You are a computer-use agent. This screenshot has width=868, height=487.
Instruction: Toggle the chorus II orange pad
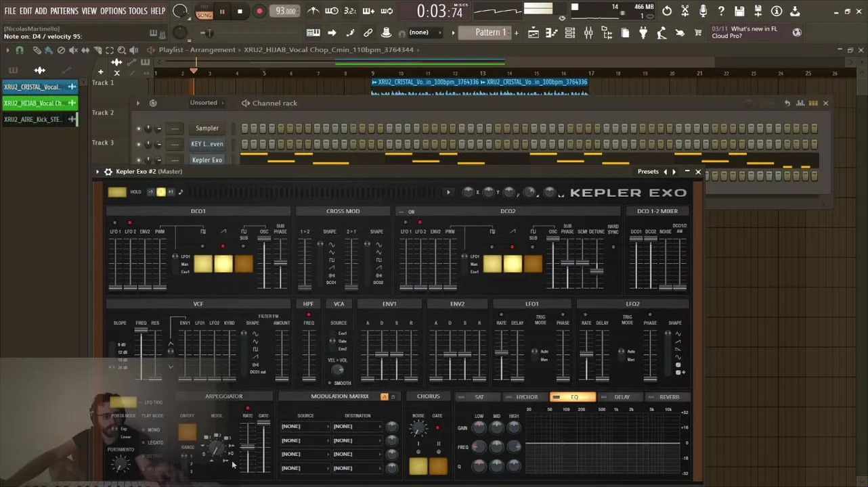click(438, 466)
